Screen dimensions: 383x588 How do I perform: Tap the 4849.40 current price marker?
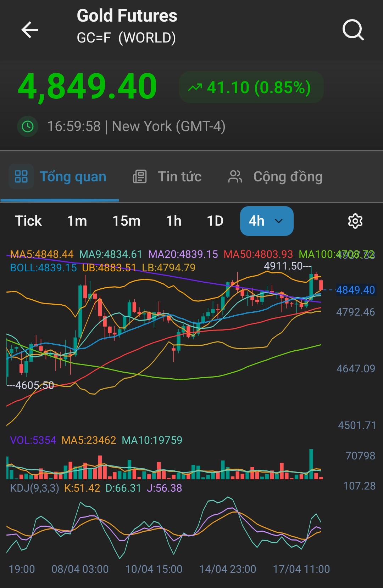(355, 290)
